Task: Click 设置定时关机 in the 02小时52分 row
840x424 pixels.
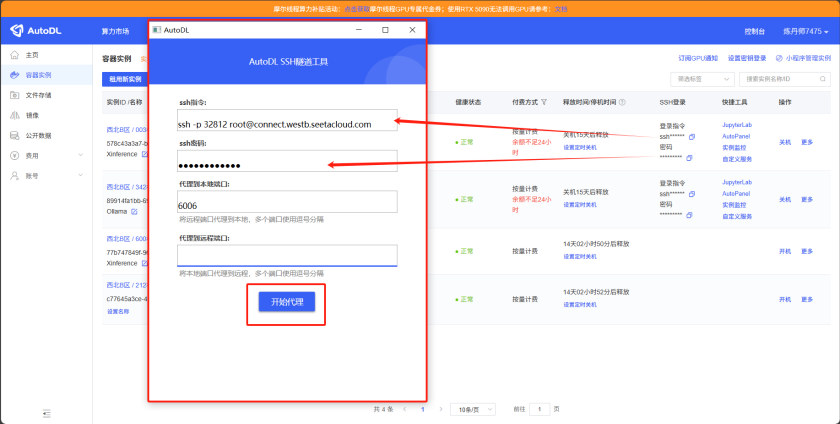Action: point(580,304)
